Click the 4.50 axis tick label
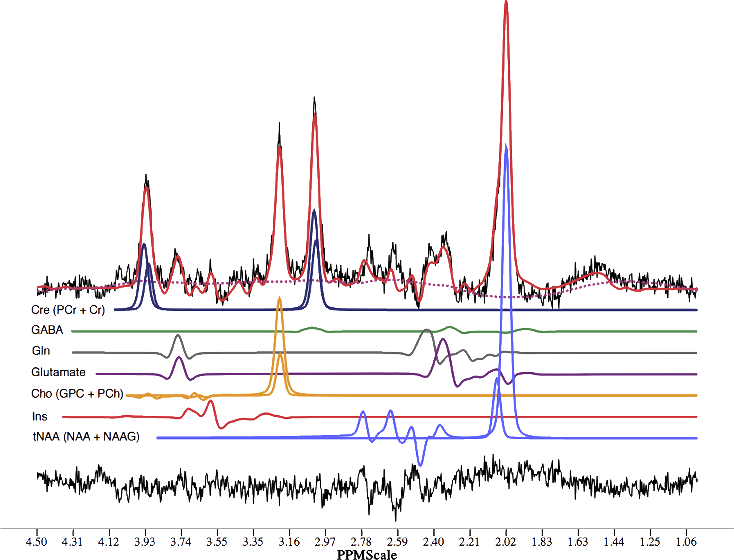 point(36,542)
